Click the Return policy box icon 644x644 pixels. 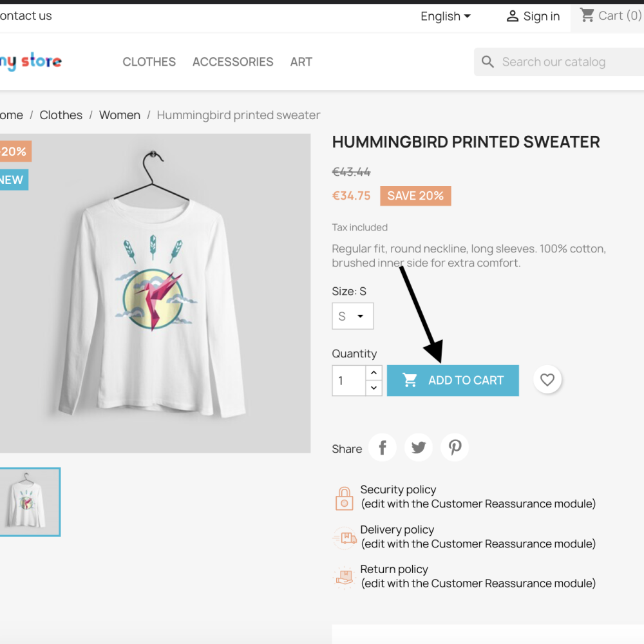[344, 577]
